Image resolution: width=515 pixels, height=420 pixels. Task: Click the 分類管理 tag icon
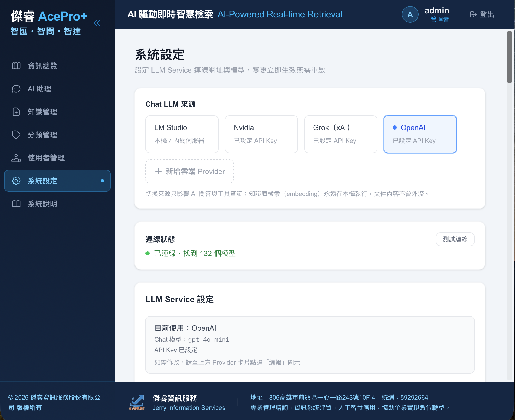click(x=16, y=135)
